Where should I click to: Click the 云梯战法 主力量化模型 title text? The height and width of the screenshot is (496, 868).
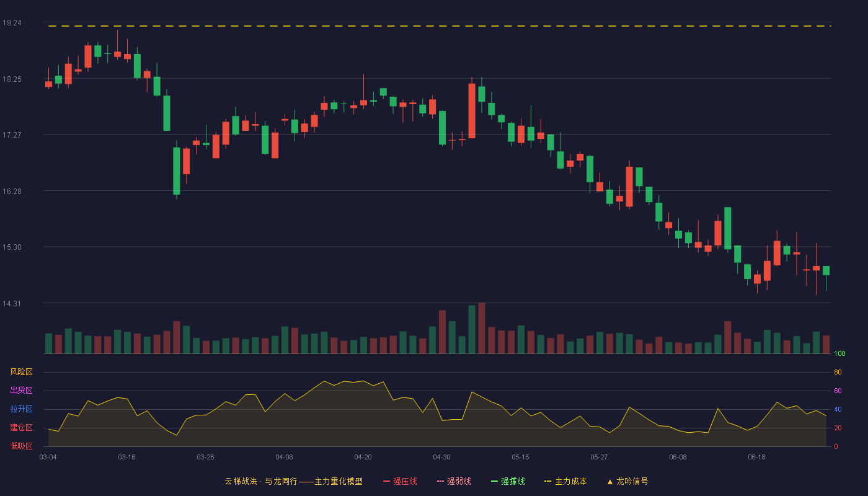point(293,481)
